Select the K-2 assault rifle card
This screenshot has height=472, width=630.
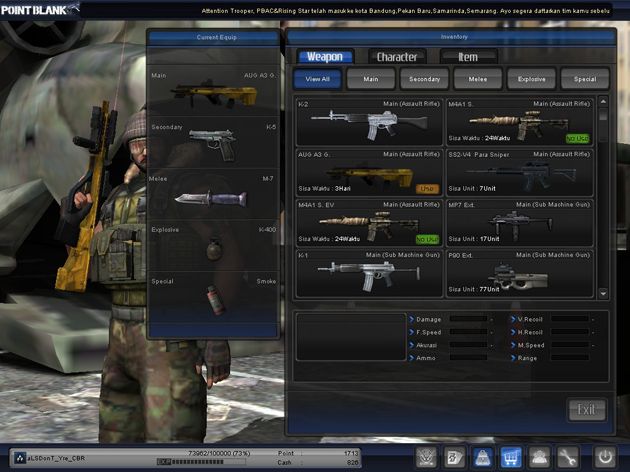click(x=369, y=122)
